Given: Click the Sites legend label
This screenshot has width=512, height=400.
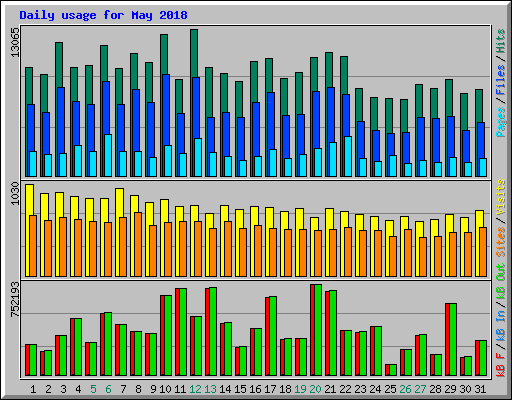Looking at the screenshot, I should coord(500,242).
